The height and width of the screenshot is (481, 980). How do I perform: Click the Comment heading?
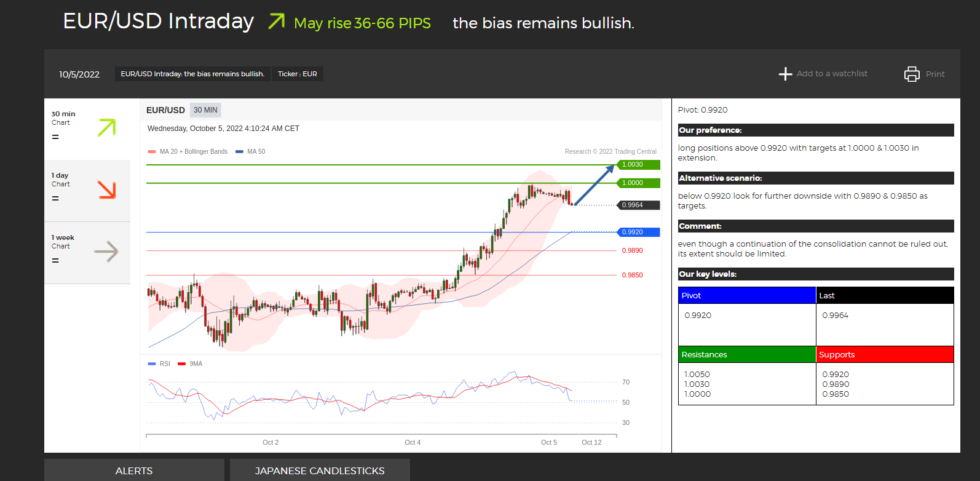[816, 226]
